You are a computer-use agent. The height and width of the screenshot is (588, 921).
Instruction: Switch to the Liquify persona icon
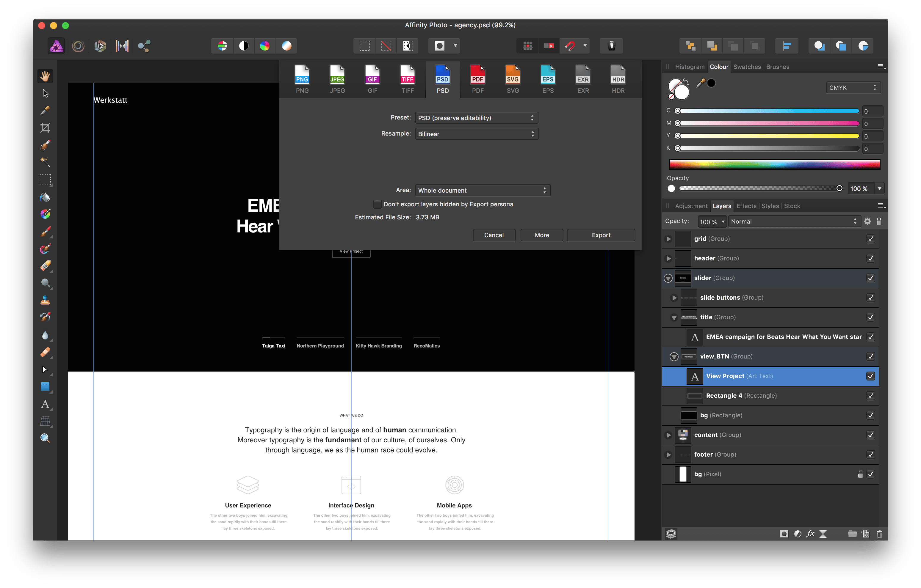pyautogui.click(x=79, y=46)
